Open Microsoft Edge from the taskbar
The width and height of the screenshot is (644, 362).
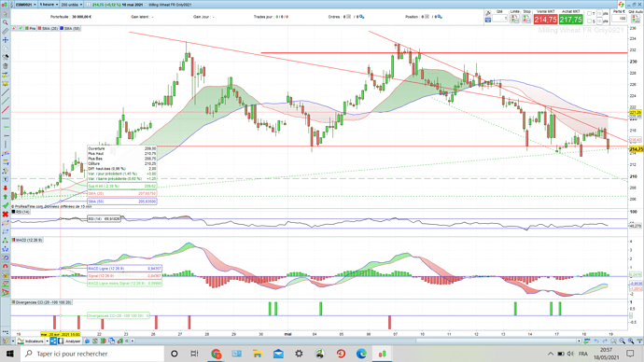tap(361, 354)
